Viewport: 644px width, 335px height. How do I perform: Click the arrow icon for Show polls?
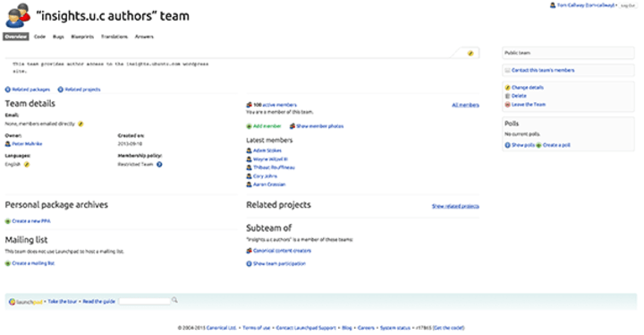[x=508, y=145]
